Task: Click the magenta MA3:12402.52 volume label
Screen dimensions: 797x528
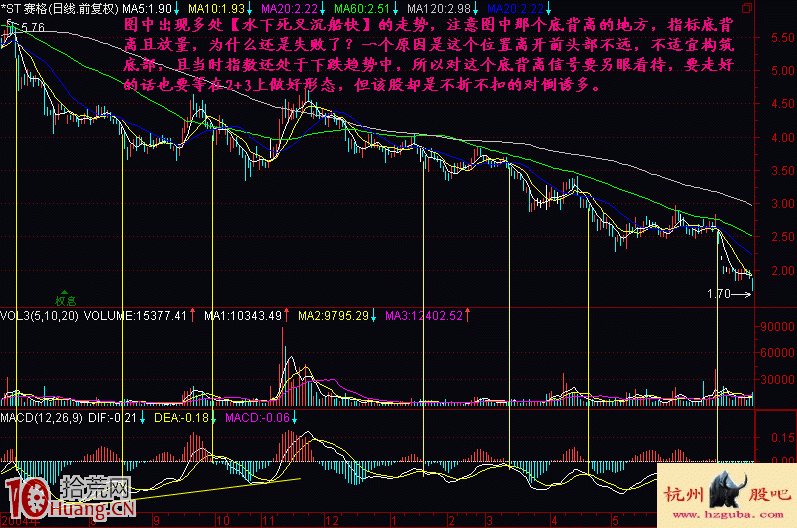Action: pos(424,316)
